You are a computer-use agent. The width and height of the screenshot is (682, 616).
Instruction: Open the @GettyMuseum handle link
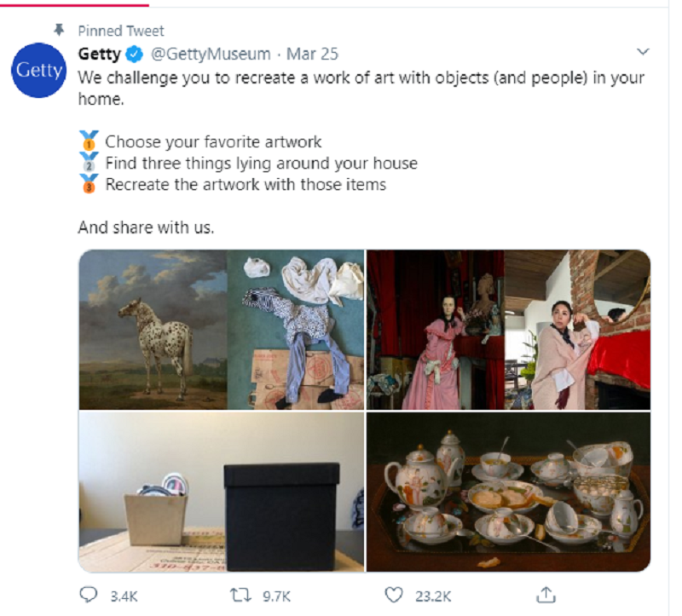tap(211, 55)
